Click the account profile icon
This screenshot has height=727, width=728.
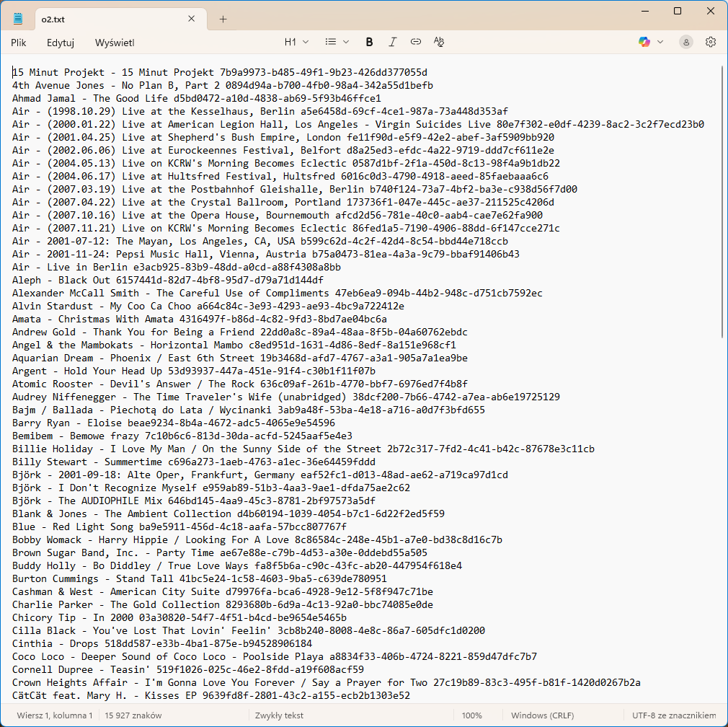click(686, 43)
